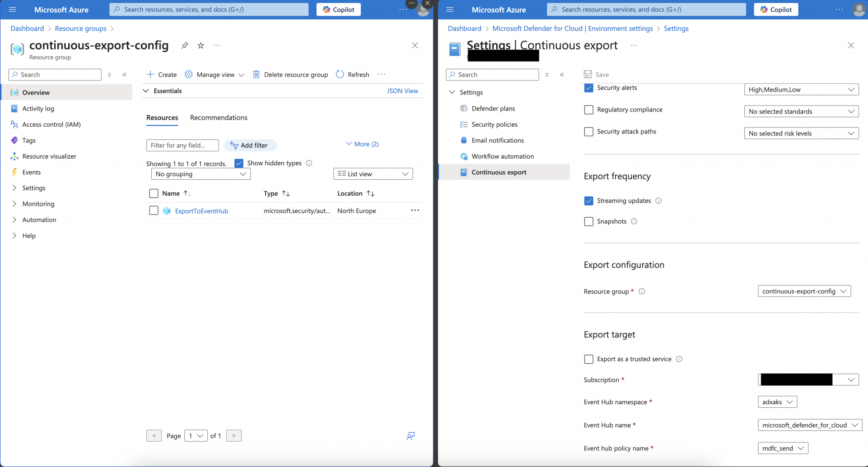Open Workflow automation settings
868x467 pixels.
[503, 156]
